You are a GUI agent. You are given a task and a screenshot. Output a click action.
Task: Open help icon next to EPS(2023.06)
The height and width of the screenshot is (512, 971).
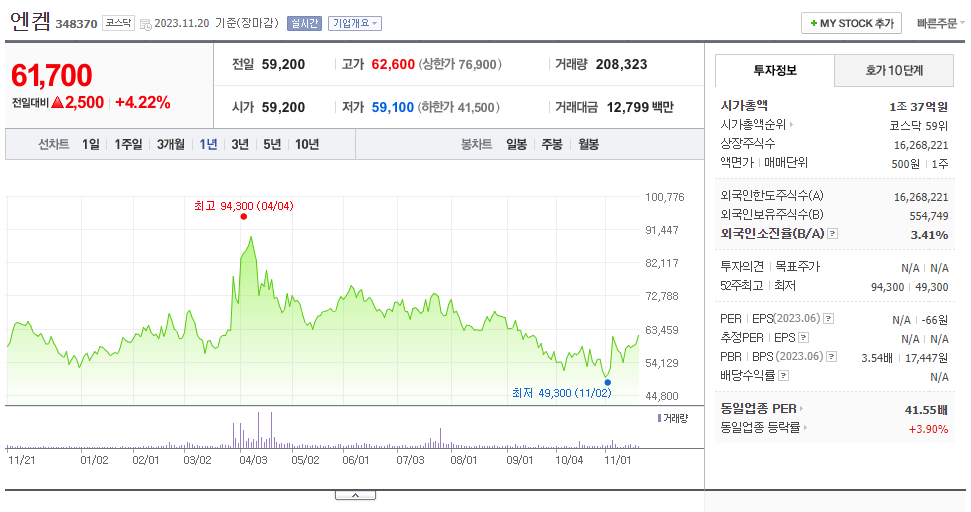[829, 318]
